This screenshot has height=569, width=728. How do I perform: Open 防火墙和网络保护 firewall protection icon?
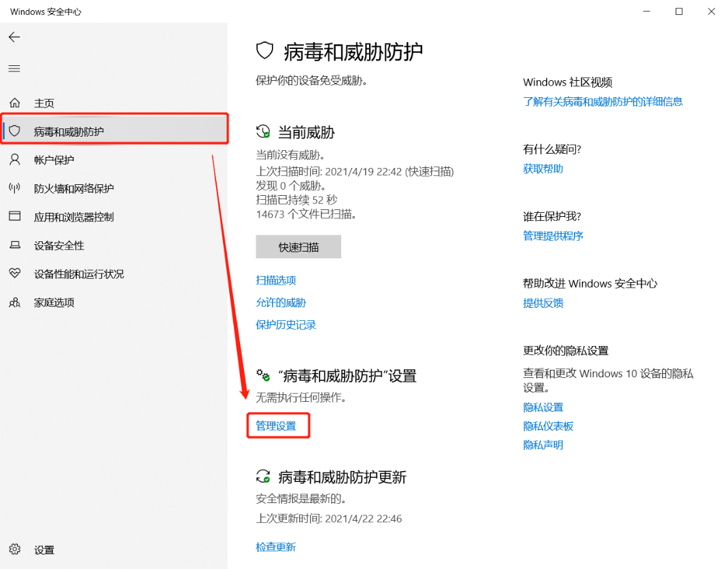point(14,188)
